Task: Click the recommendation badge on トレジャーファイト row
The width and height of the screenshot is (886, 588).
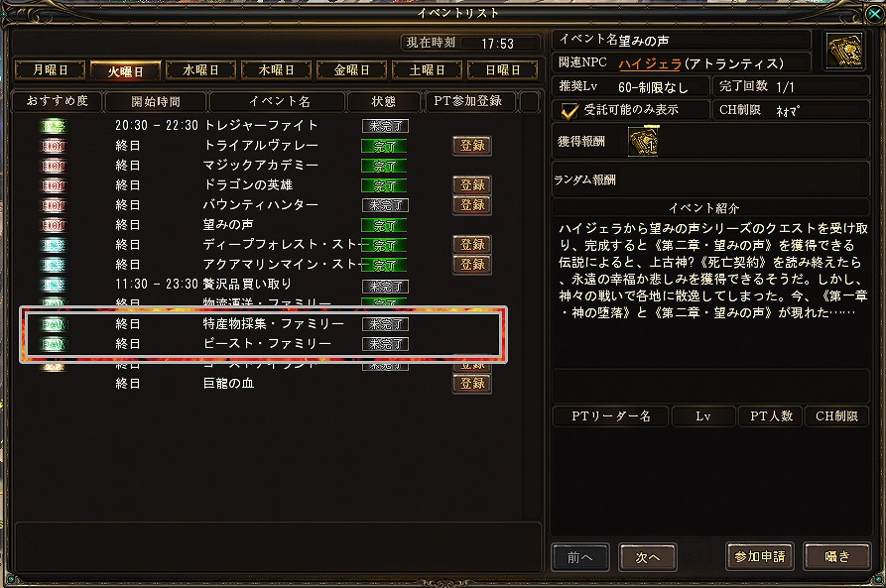Action: [54, 126]
